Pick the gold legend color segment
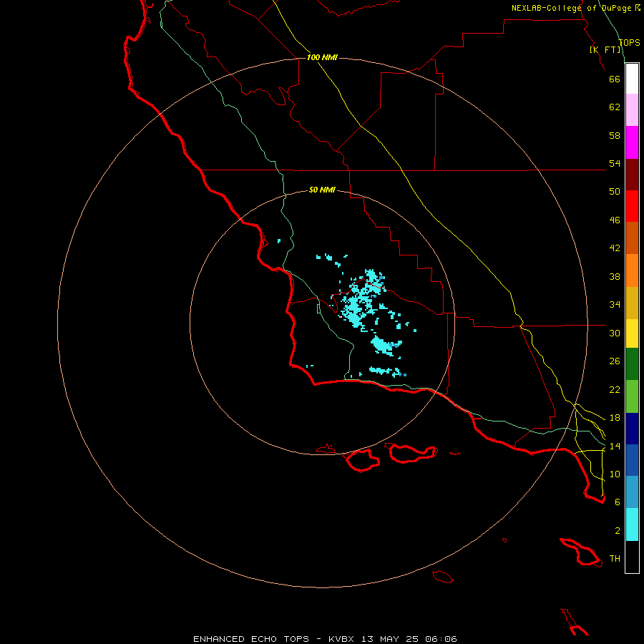Viewport: 644px width, 644px height. [x=632, y=303]
